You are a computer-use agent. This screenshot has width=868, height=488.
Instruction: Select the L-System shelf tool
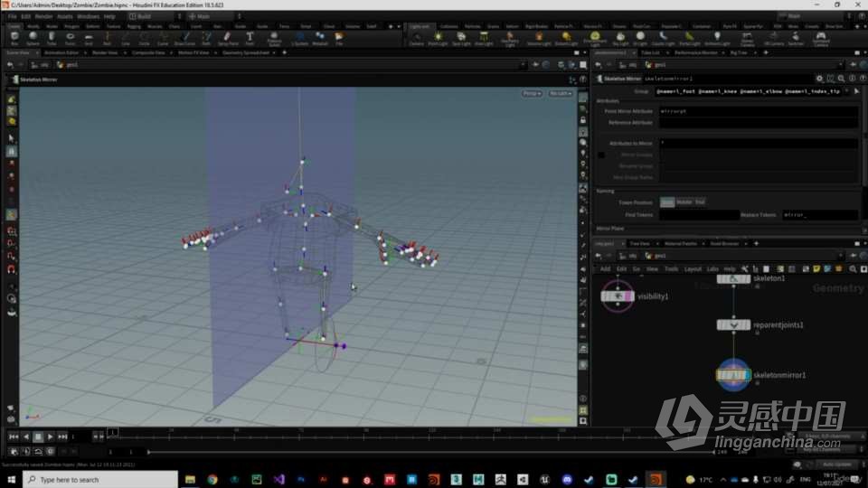click(299, 38)
